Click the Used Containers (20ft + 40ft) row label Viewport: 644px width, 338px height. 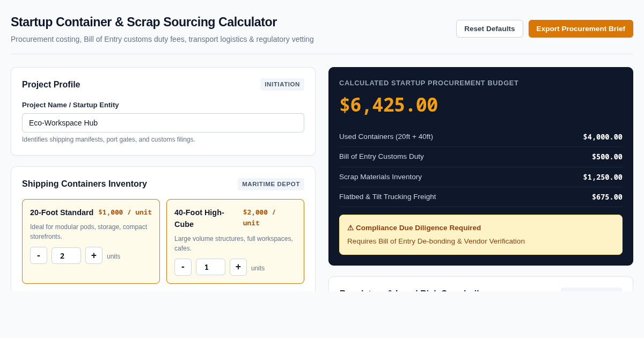[386, 137]
